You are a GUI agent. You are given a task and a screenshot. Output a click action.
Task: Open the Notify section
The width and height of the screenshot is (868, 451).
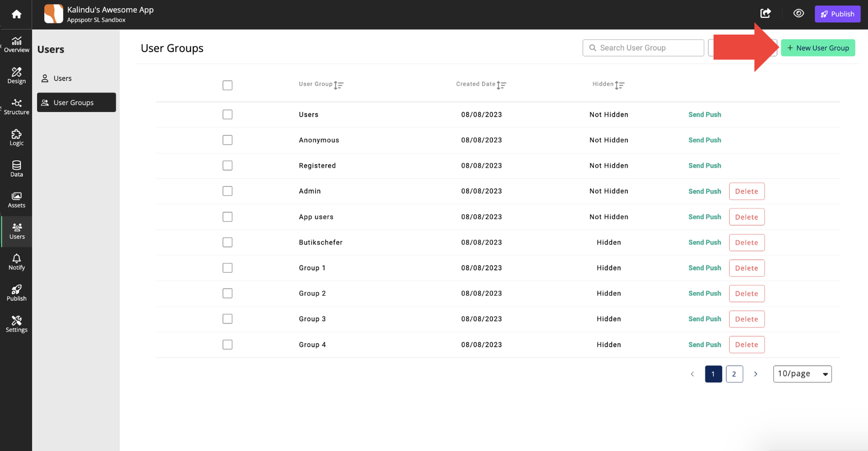coord(17,262)
